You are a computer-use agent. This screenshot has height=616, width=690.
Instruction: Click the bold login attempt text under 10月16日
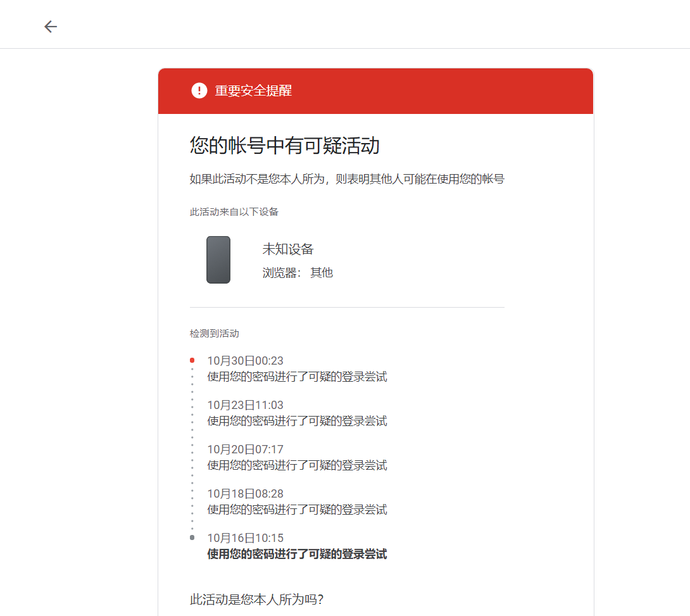(297, 555)
